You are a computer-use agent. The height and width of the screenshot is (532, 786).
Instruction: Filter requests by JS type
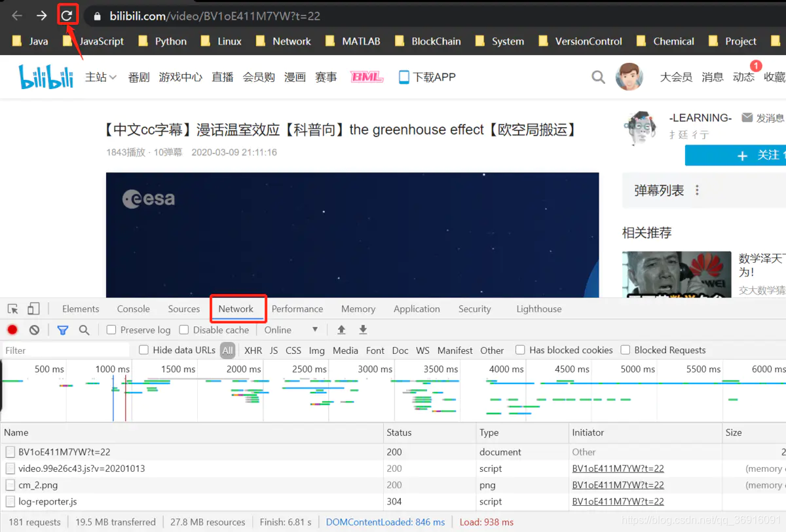pyautogui.click(x=274, y=351)
